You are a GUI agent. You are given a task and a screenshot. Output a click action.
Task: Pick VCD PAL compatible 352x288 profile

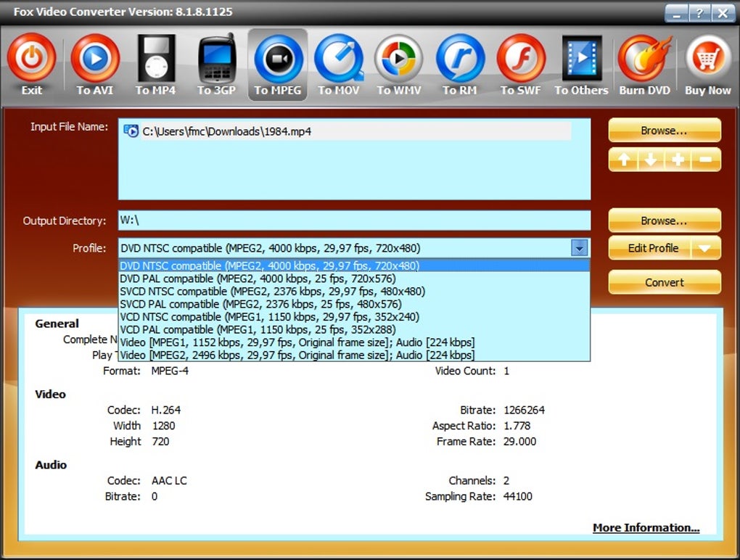tap(354, 329)
